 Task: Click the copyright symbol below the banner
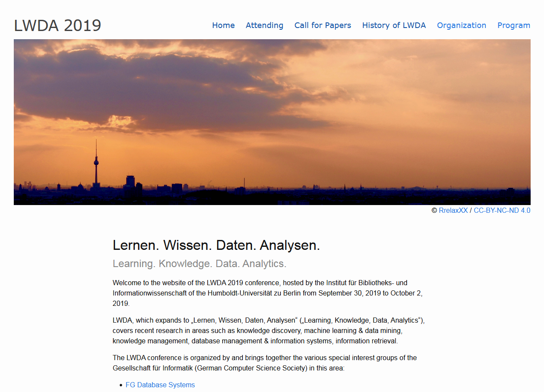tap(434, 211)
